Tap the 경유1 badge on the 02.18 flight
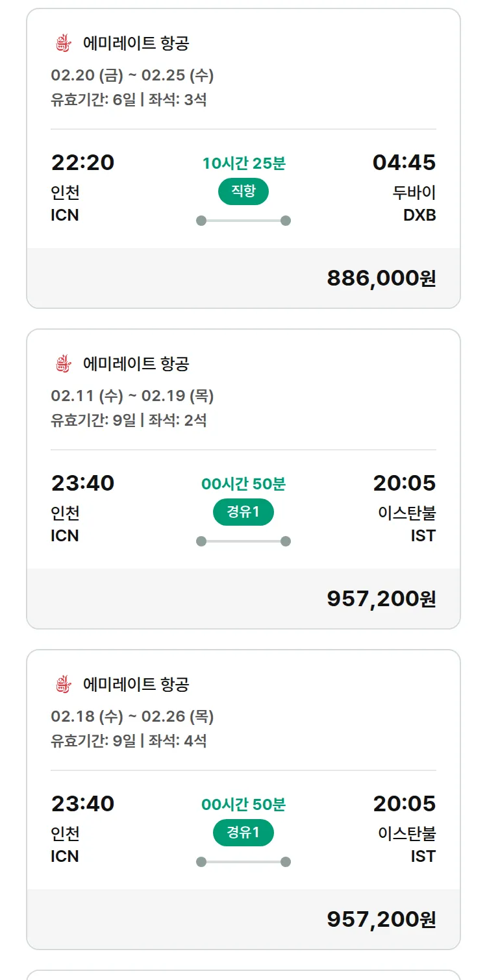 (x=243, y=833)
